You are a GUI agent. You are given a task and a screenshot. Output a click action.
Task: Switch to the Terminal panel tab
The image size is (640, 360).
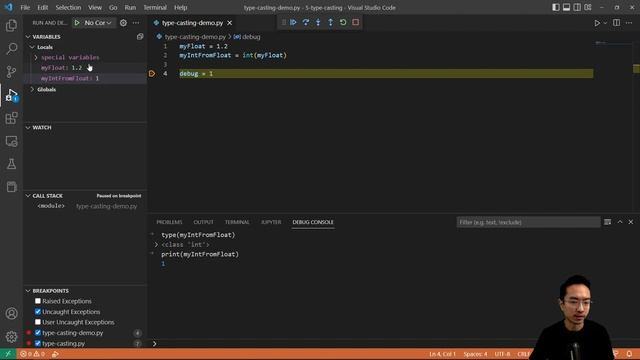pyautogui.click(x=237, y=222)
